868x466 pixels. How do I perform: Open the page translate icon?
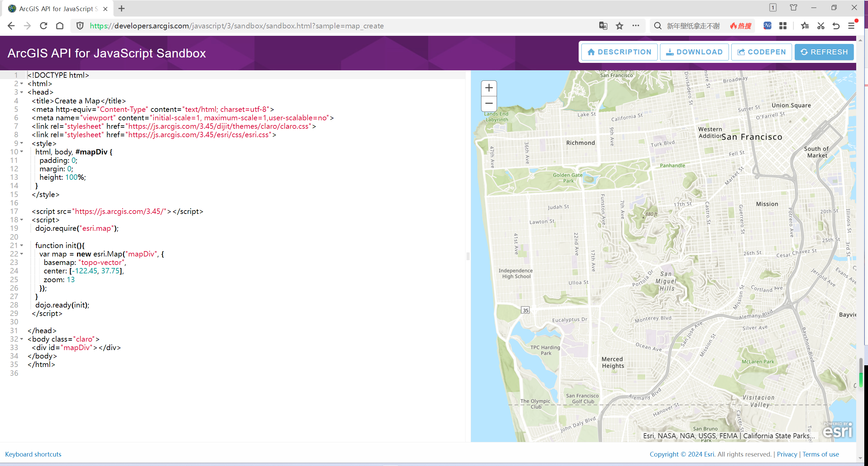tap(603, 26)
